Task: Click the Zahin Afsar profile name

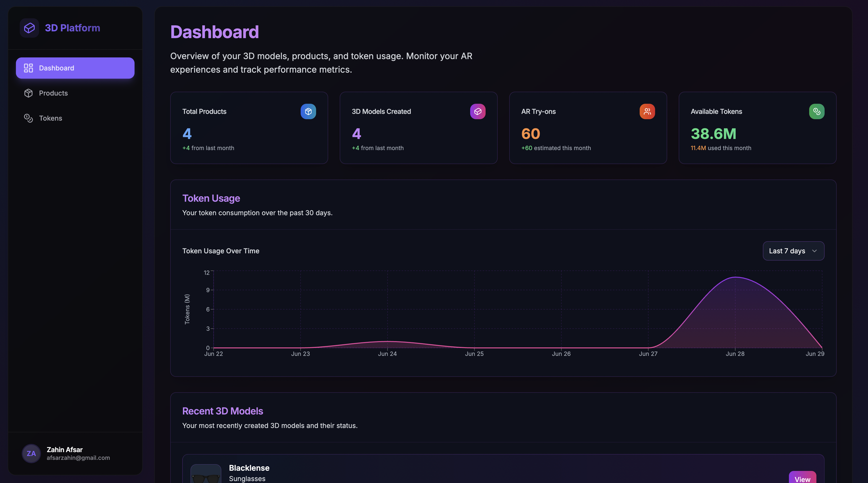Action: [64, 450]
